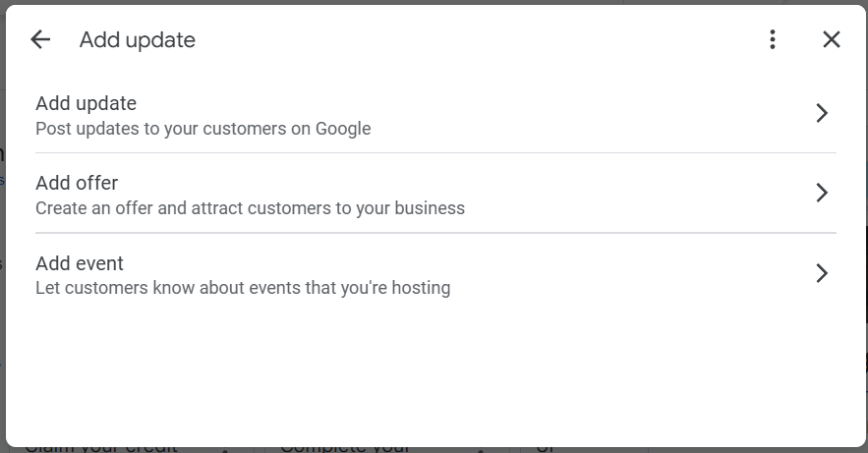Image resolution: width=868 pixels, height=453 pixels.
Task: Click the "Complete your" card behind dialog
Action: (x=344, y=449)
